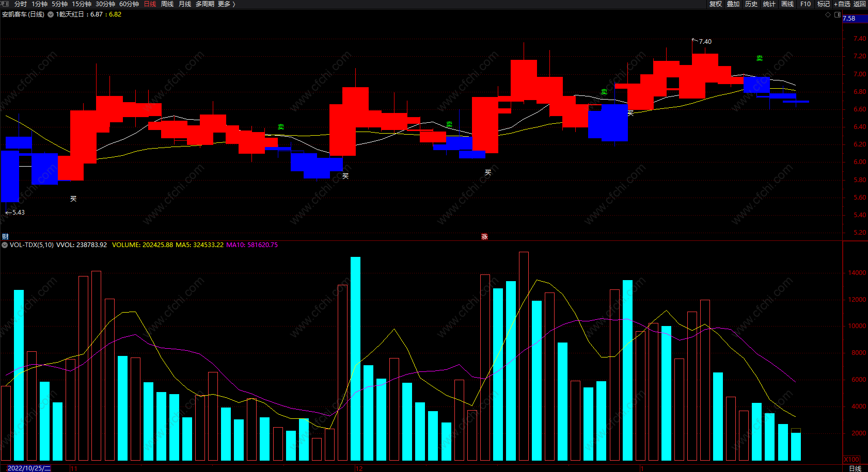Select the 60分钟 period tab
The width and height of the screenshot is (868, 472).
pos(129,4)
